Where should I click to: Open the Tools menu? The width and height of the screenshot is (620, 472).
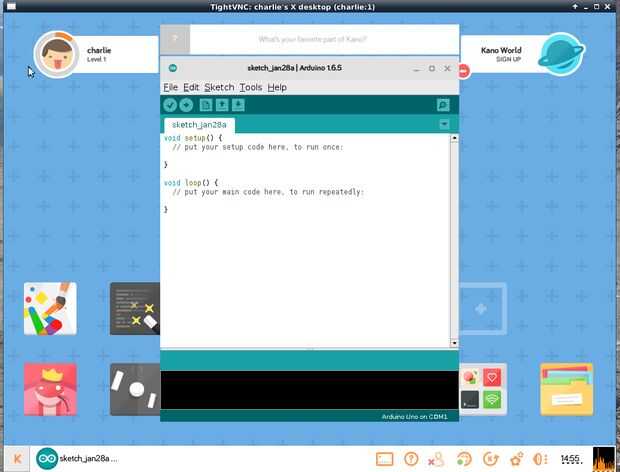point(251,87)
